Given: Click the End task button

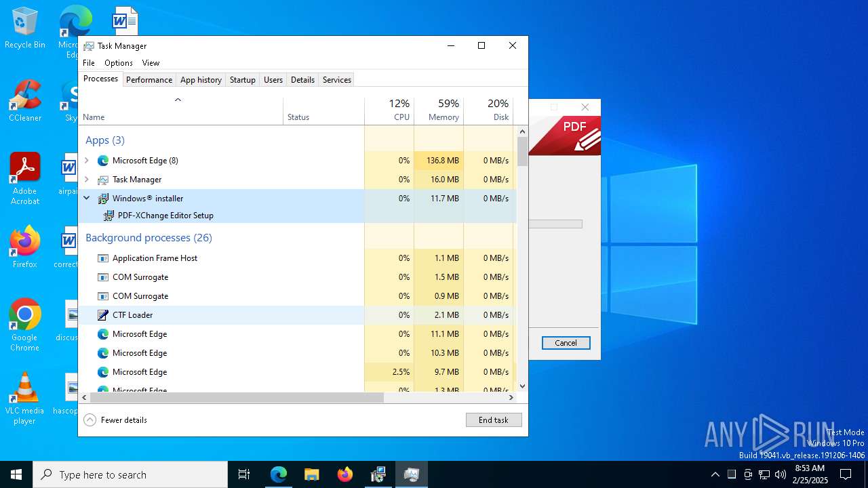Looking at the screenshot, I should click(494, 420).
